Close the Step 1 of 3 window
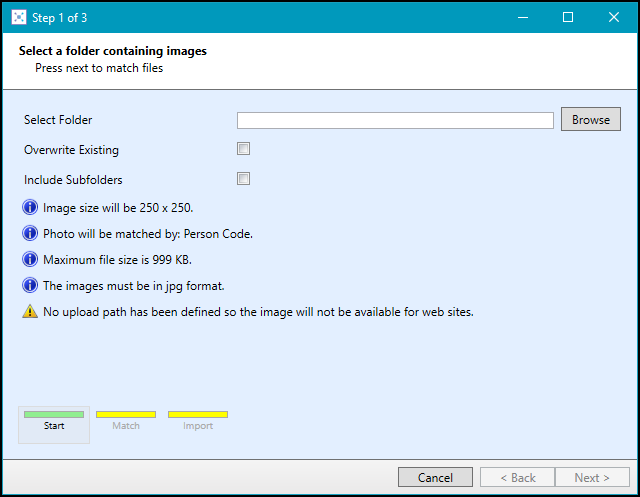 (x=613, y=17)
